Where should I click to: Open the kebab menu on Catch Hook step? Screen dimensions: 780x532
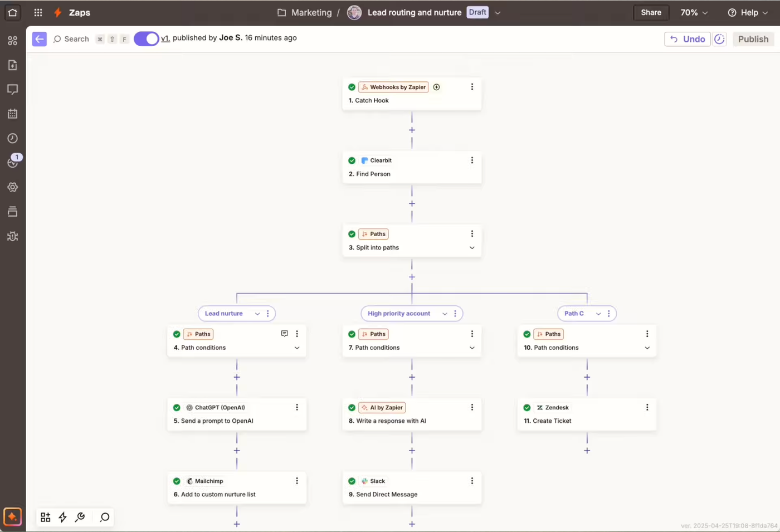coord(472,87)
